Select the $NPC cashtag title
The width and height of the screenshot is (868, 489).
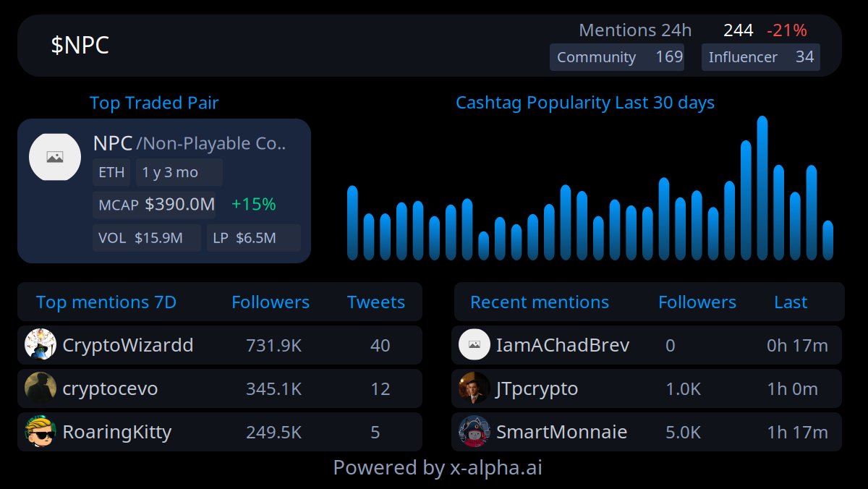[x=80, y=46]
